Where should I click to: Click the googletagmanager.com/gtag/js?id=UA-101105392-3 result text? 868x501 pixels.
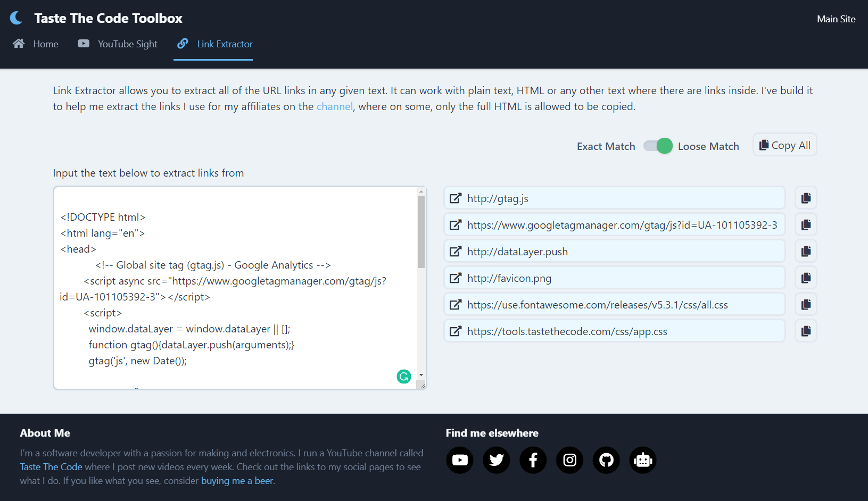[x=622, y=225]
